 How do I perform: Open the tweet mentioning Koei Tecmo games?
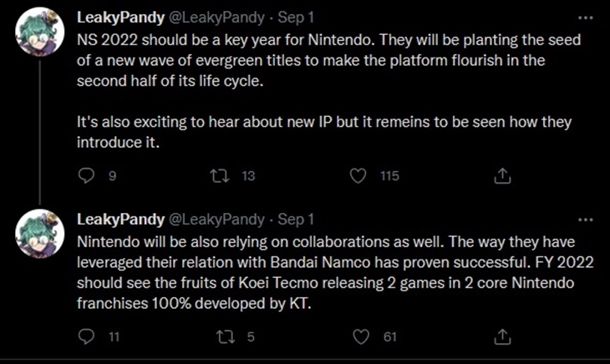334,273
